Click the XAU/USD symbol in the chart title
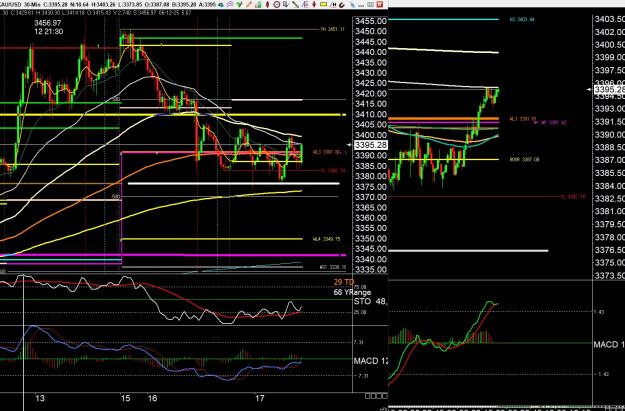The height and width of the screenshot is (411, 625). pos(10,5)
